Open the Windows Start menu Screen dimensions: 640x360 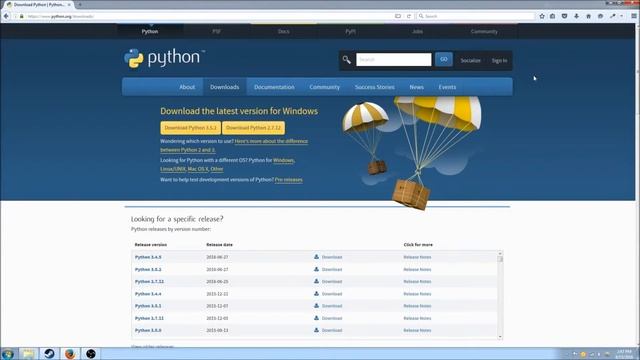click(7, 354)
